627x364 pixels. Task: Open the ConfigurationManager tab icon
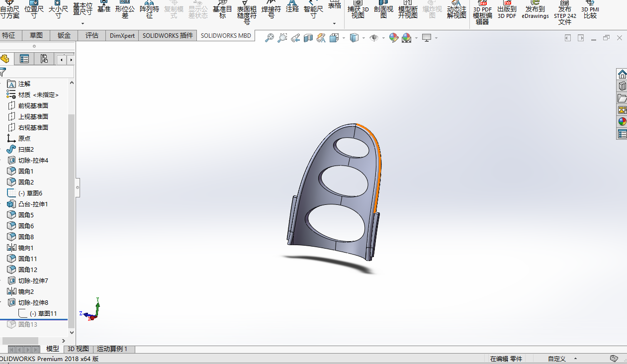[44, 59]
